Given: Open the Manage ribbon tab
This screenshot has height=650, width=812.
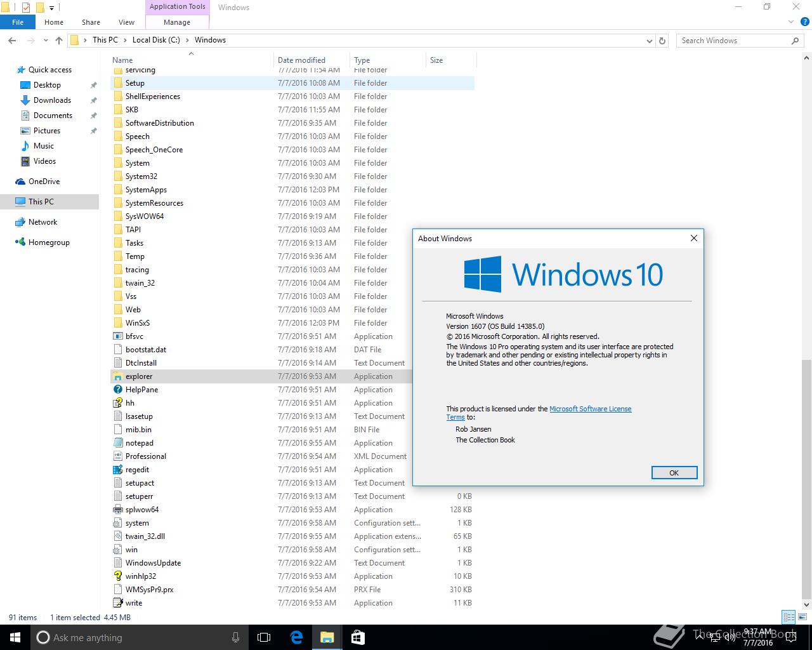Looking at the screenshot, I should [177, 22].
